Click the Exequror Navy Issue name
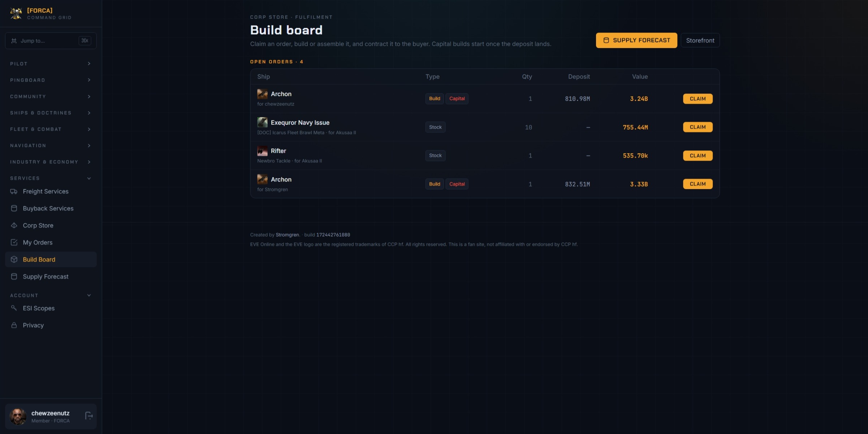Image resolution: width=868 pixels, height=434 pixels. tap(300, 123)
